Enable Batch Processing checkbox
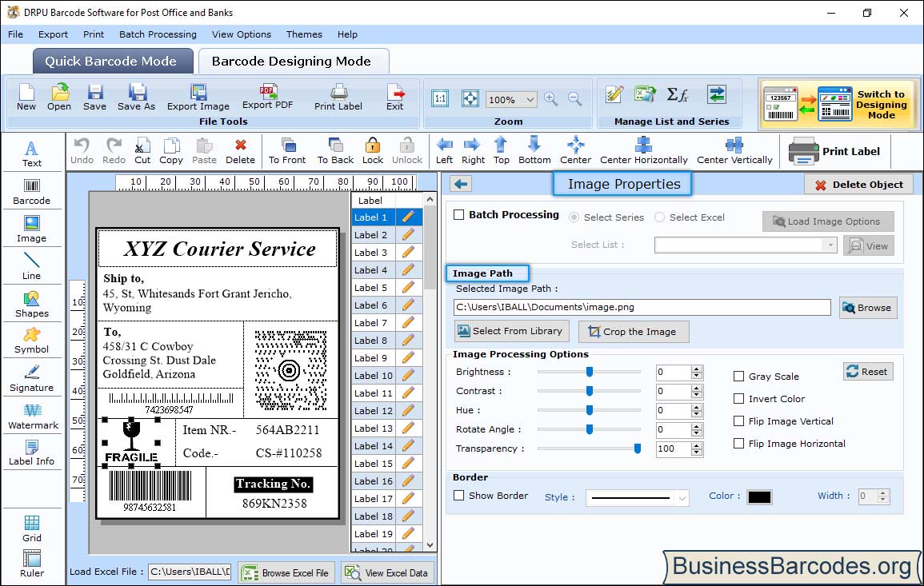924x586 pixels. 459,215
